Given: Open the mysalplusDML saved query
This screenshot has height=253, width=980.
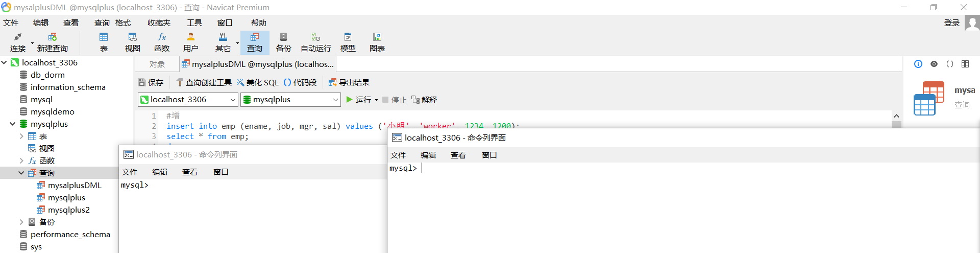Looking at the screenshot, I should [x=75, y=185].
